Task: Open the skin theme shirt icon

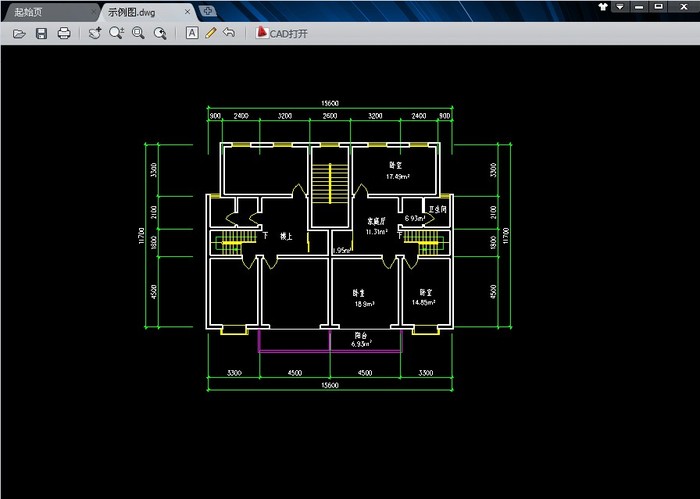Action: point(602,6)
